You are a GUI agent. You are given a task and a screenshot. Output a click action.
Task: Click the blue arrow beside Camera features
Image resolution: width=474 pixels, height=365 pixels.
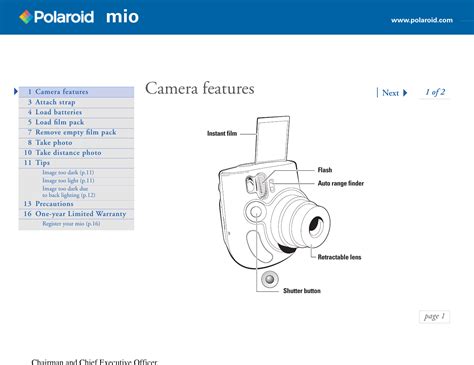(x=16, y=91)
